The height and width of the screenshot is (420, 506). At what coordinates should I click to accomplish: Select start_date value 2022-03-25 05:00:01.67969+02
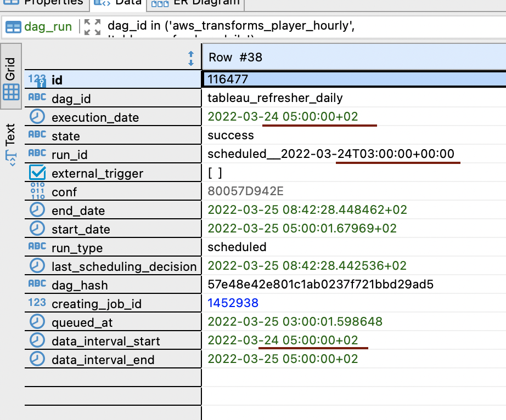[x=302, y=229]
